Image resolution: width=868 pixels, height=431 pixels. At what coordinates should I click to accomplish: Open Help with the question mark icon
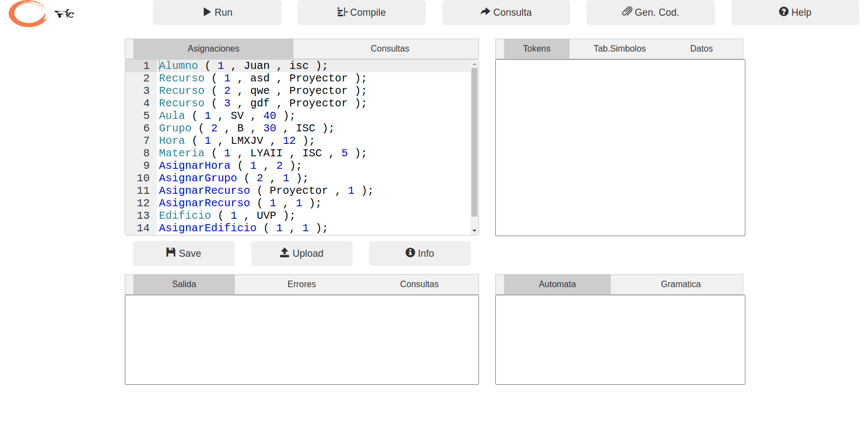click(795, 12)
